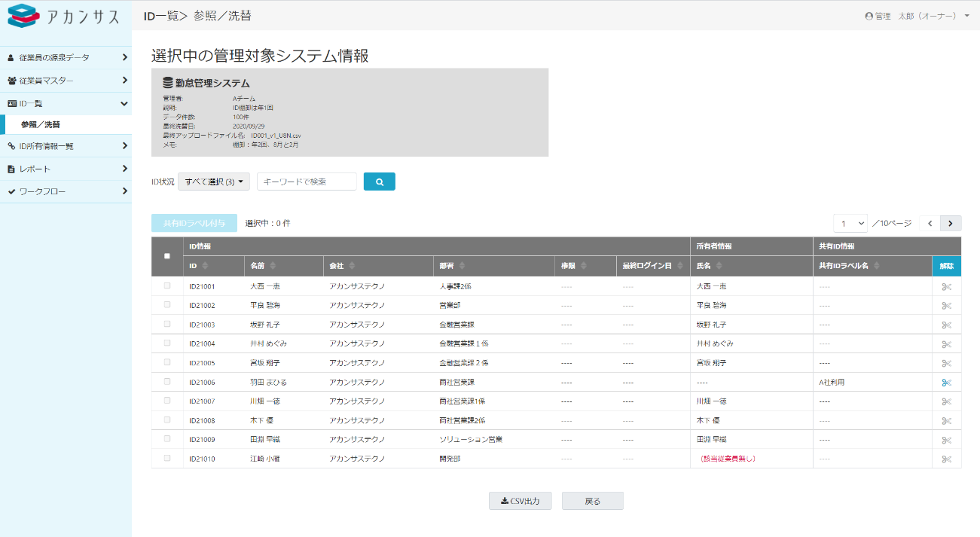Image resolution: width=980 pixels, height=537 pixels.
Task: Toggle the select-all checkbox in table header
Action: coord(167,256)
